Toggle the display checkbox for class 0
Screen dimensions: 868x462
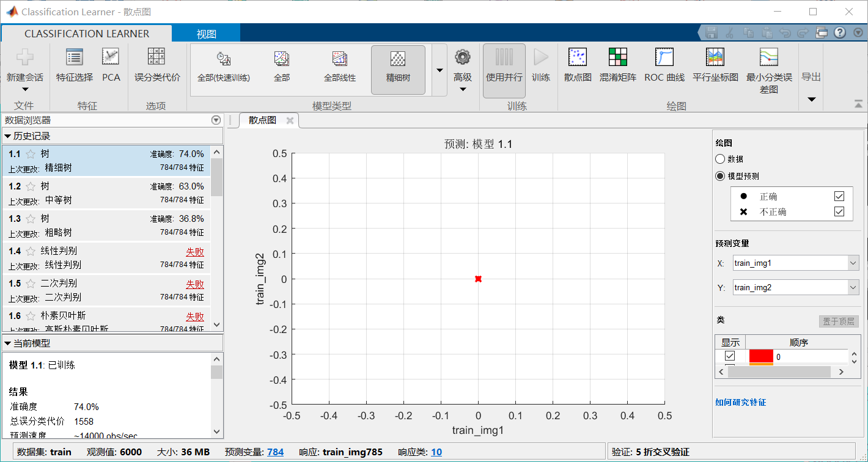point(730,356)
